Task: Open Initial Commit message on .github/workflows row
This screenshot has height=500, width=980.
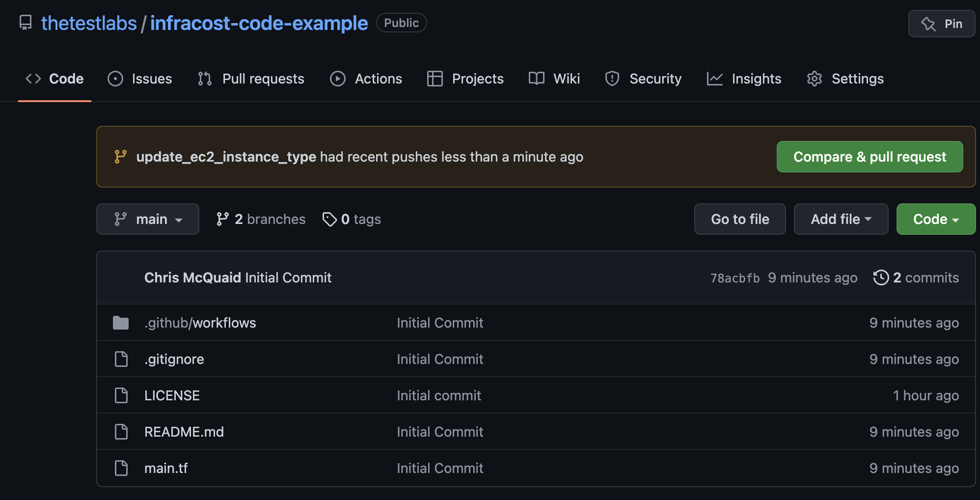Action: pos(440,323)
